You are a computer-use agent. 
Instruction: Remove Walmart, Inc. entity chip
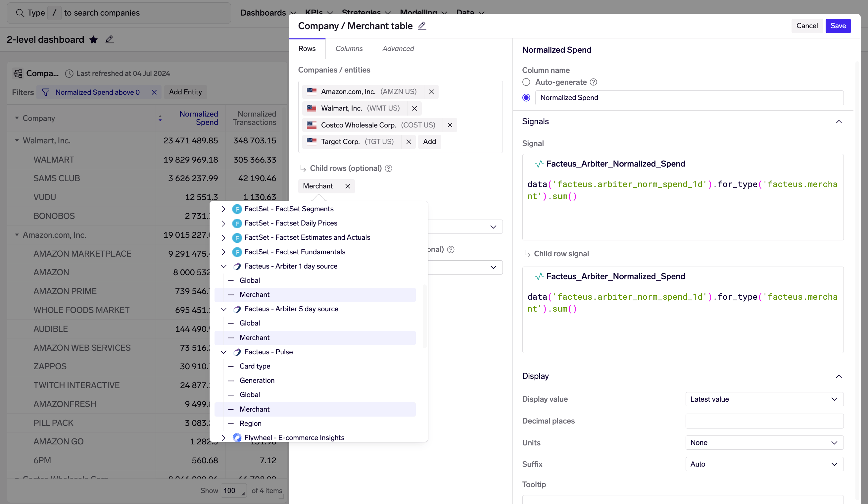pos(414,108)
